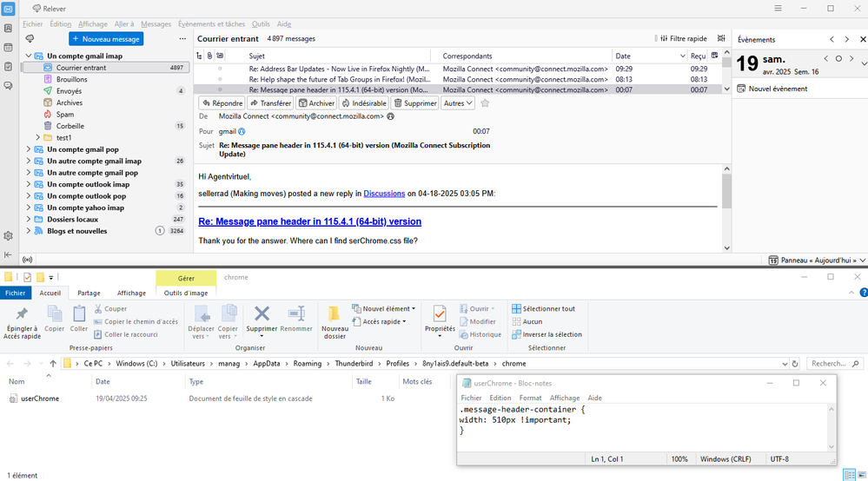
Task: Click Sélectionner tout in Explorer ribbon
Action: tap(544, 308)
